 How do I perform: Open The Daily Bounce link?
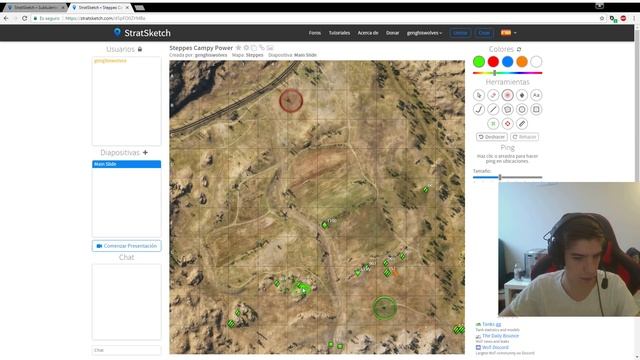500,336
